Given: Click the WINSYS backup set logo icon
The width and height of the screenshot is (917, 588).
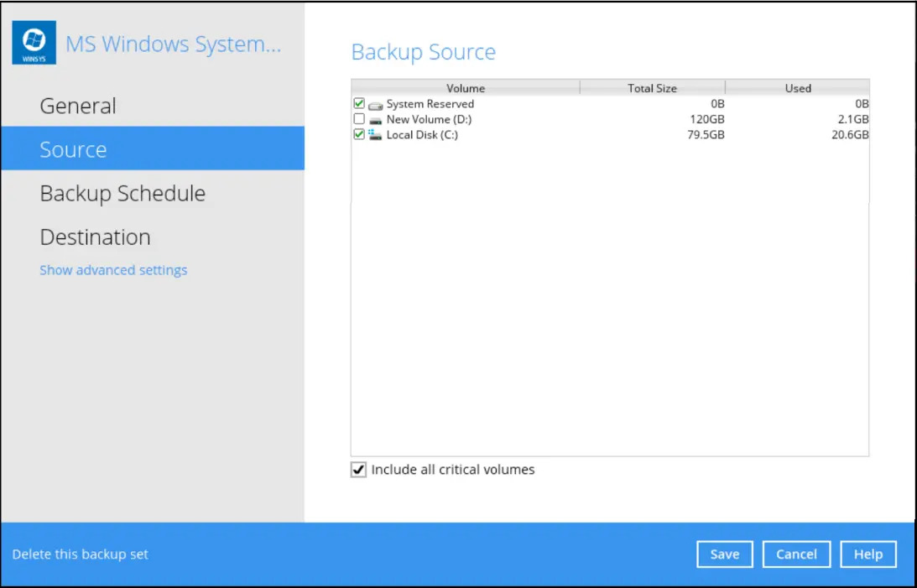Looking at the screenshot, I should tap(34, 43).
